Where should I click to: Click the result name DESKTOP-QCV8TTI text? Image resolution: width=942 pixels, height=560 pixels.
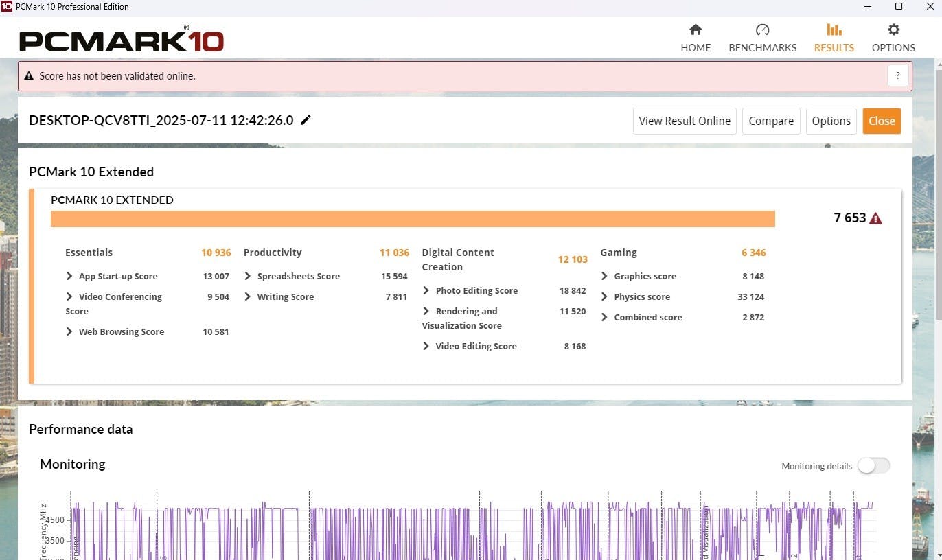click(161, 120)
